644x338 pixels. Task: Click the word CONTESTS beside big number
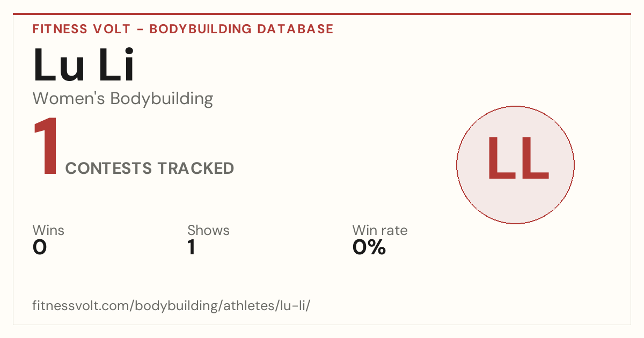coord(109,168)
